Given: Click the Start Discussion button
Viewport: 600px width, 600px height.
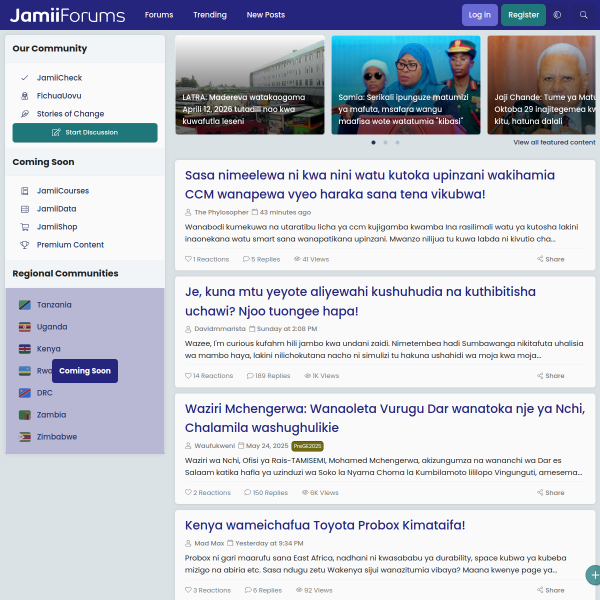Looking at the screenshot, I should [x=85, y=132].
